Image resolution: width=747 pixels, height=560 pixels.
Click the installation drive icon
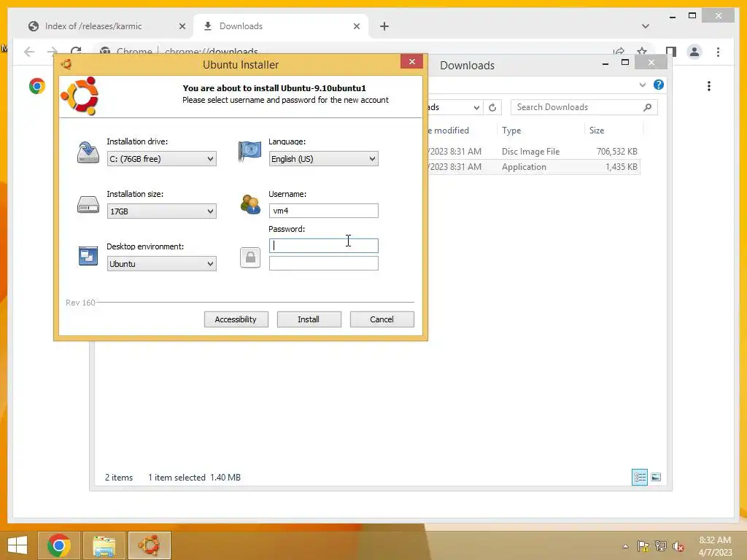(x=88, y=152)
